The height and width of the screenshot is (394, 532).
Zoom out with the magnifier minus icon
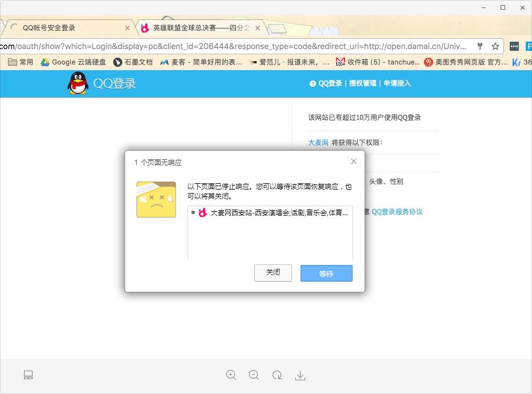(254, 375)
